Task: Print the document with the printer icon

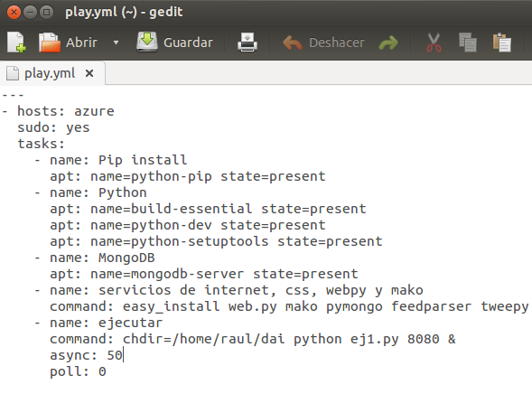Action: (247, 42)
